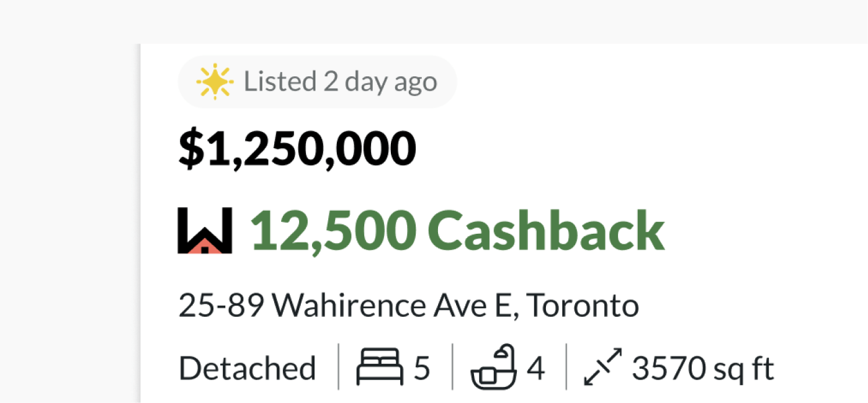This screenshot has width=868, height=403.
Task: Click the "3570 sq ft" size text
Action: tap(703, 369)
